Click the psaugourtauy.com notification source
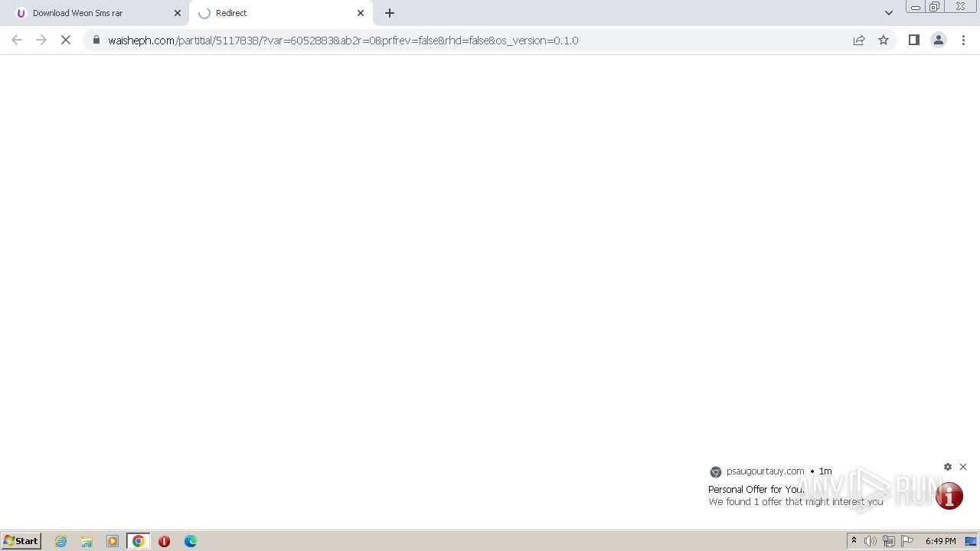 tap(765, 471)
